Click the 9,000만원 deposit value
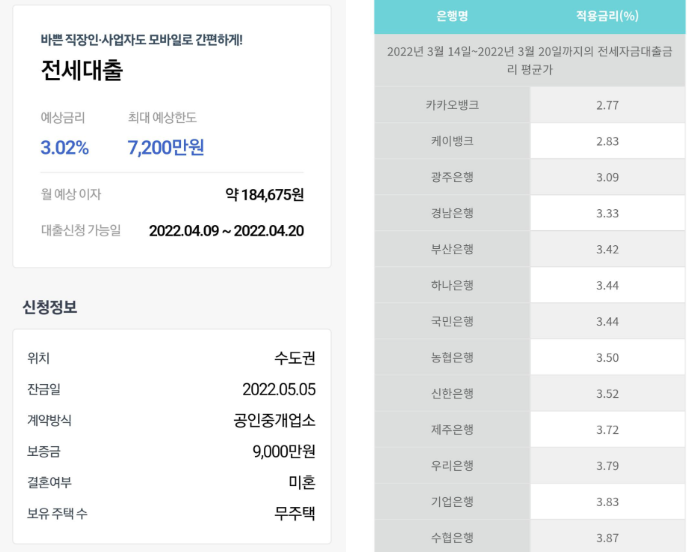 (x=283, y=451)
